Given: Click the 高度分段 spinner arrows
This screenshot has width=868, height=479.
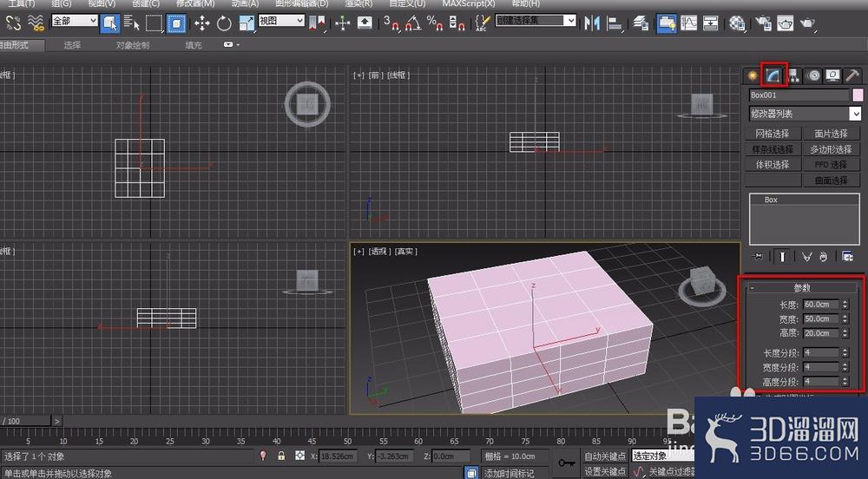Looking at the screenshot, I should (845, 382).
